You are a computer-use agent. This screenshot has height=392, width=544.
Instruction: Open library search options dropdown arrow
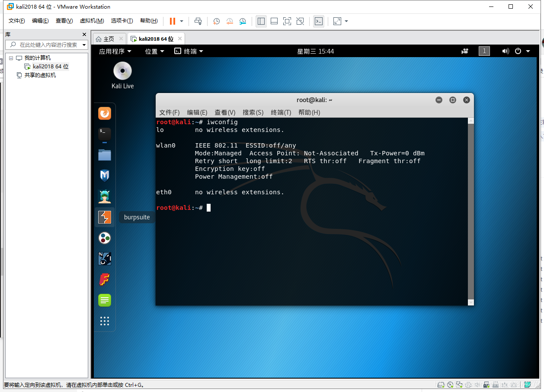point(84,45)
